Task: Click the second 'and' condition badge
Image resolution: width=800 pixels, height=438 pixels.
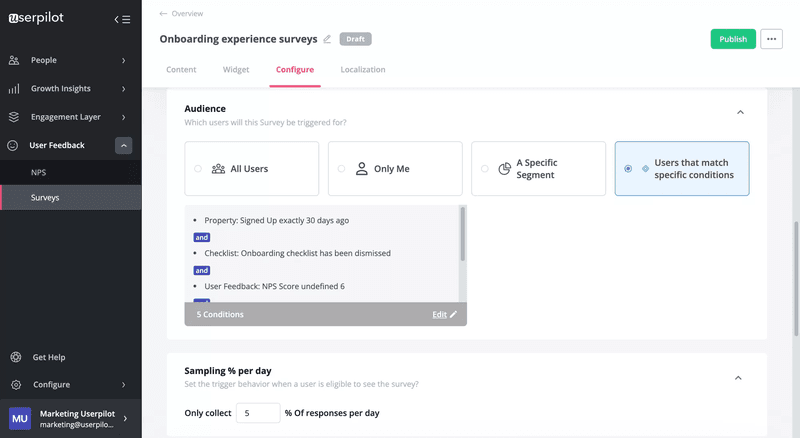Action: [x=202, y=271]
